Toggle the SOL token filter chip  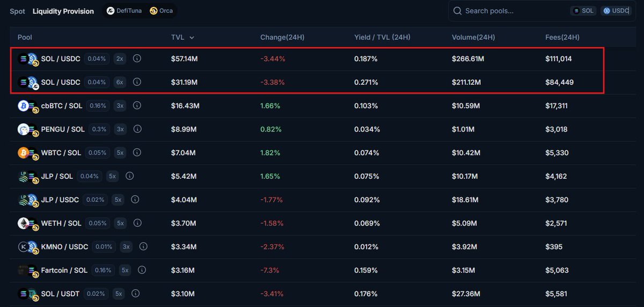[x=583, y=11]
